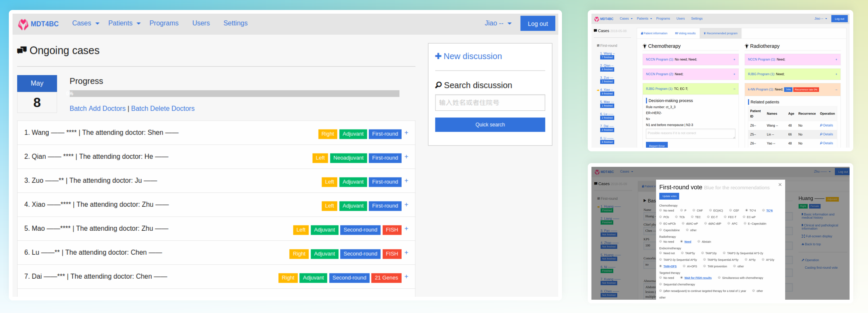Screen dimensions: 868x313
Task: Open the Jiao user dropdown in Ongoing cases window
Action: [498, 23]
